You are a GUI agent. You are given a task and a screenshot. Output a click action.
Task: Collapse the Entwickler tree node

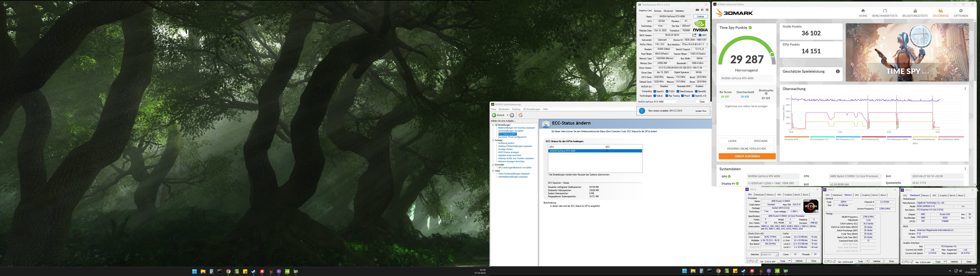coord(493,165)
